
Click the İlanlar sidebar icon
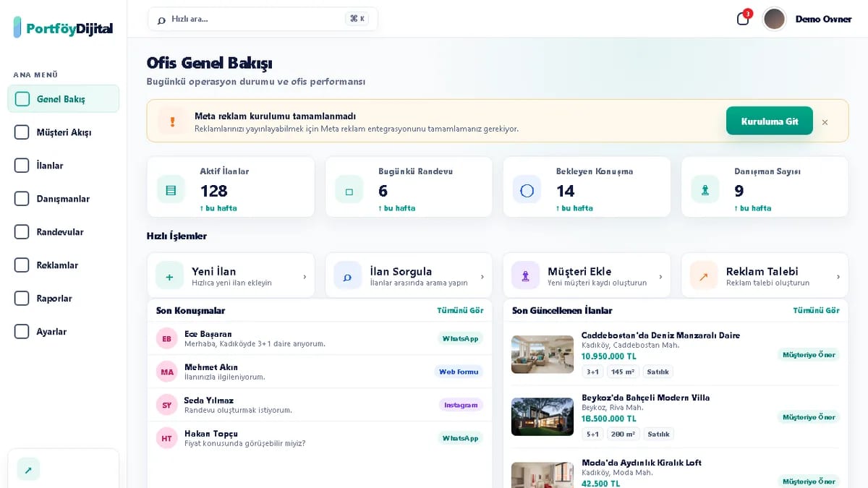coord(22,166)
